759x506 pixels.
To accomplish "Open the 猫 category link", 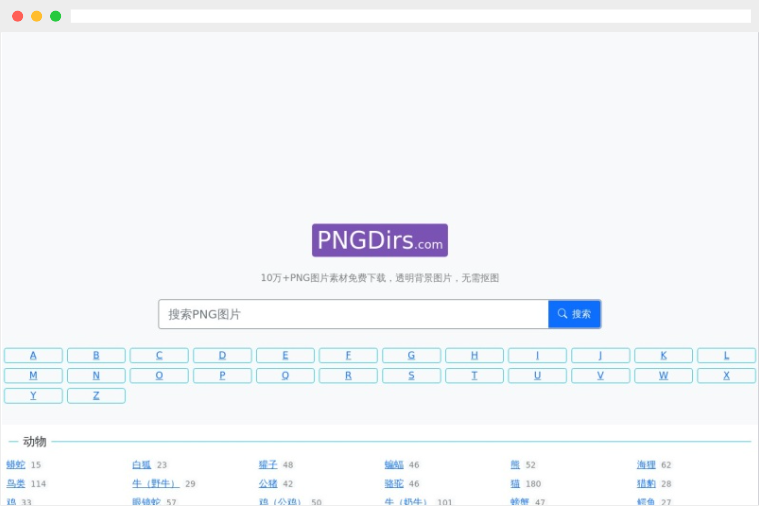I will tap(515, 483).
